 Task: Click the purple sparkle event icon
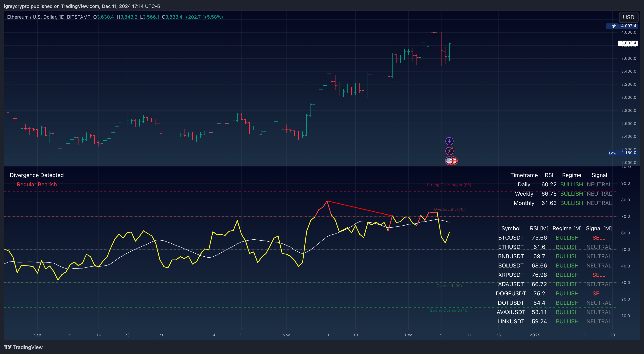tap(449, 141)
